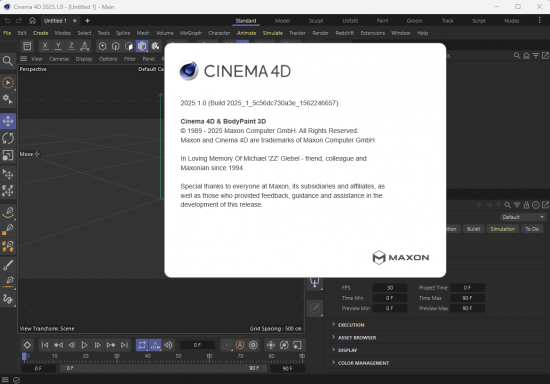
Task: Step to next frame
Action: tap(98, 345)
